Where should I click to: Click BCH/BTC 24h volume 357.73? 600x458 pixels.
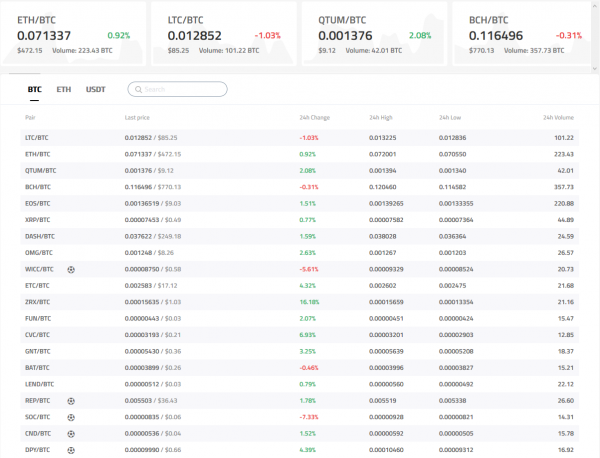click(564, 187)
